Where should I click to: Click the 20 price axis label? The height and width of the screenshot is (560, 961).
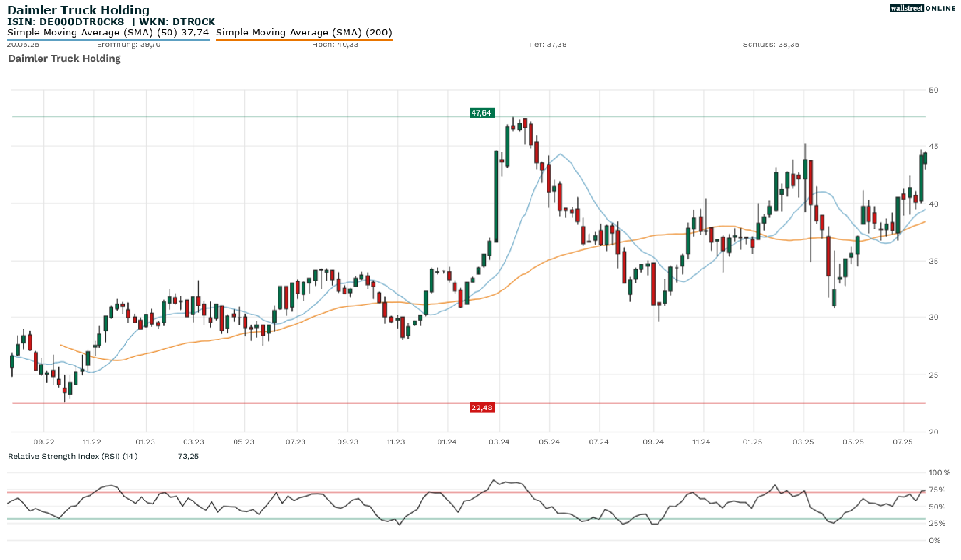(x=934, y=432)
